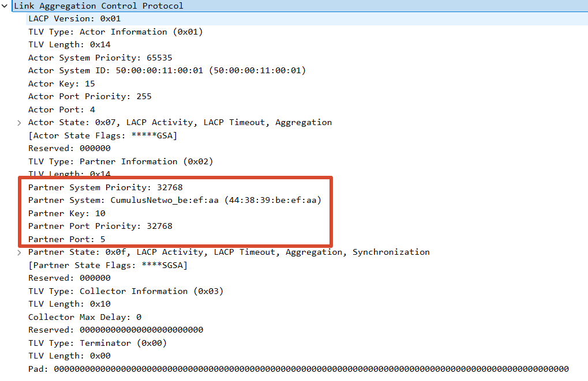Select Reserved: 000000 row below Actor State Flags
This screenshot has width=588, height=381.
click(x=69, y=148)
